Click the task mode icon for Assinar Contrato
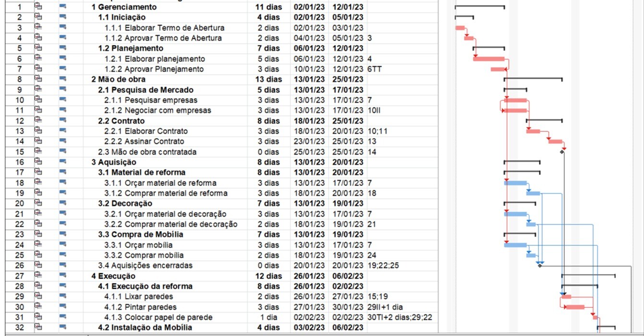The width and height of the screenshot is (644, 336). point(63,141)
